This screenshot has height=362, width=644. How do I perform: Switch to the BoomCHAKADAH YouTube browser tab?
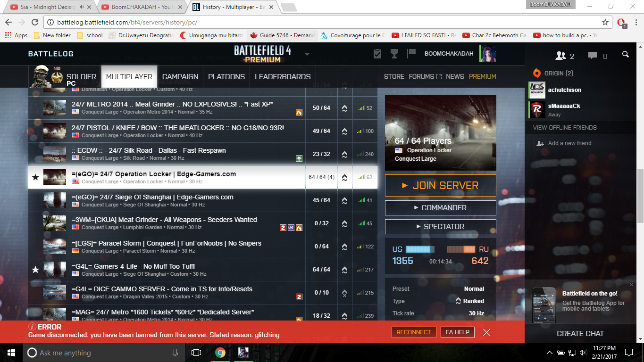tap(142, 7)
